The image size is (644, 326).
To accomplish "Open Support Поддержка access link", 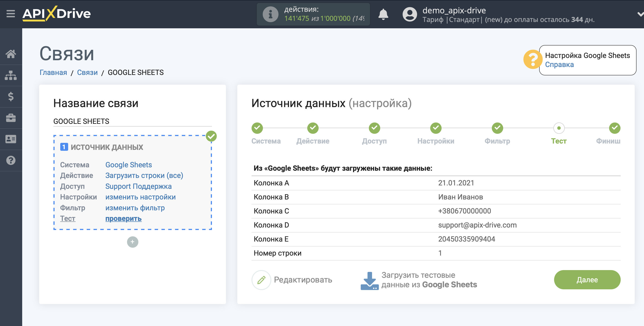I will [x=138, y=186].
